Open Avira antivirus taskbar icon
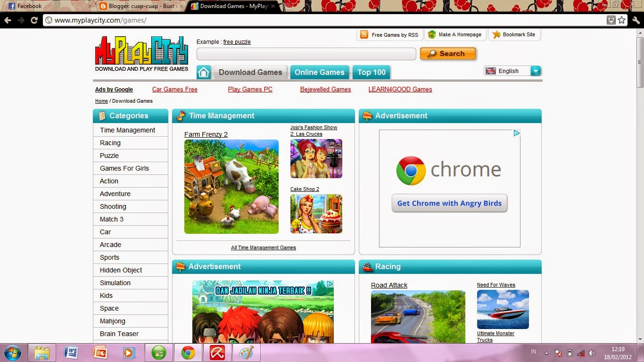Viewport: 644px width, 362px height. pyautogui.click(x=217, y=353)
